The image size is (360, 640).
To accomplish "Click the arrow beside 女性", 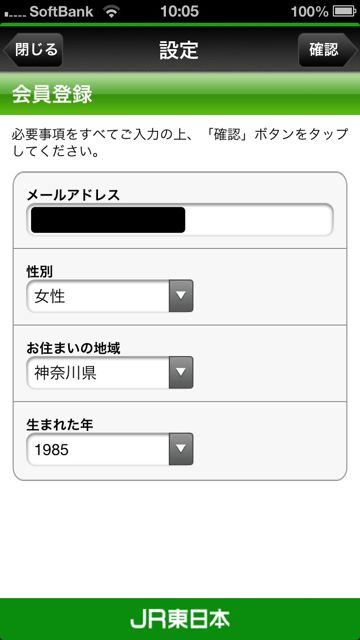I will (181, 296).
